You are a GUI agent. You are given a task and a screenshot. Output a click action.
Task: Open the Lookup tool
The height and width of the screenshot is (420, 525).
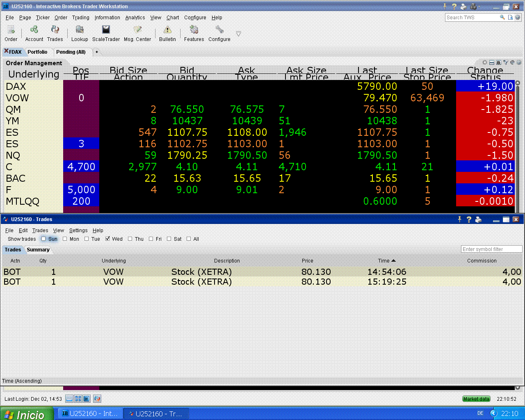point(80,30)
